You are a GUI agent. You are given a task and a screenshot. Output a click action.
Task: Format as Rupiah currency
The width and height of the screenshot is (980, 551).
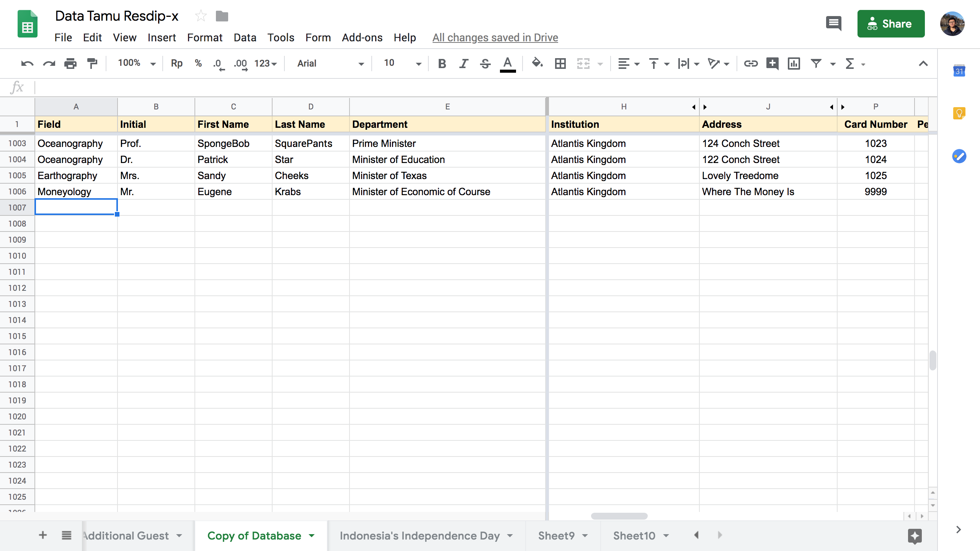point(176,64)
